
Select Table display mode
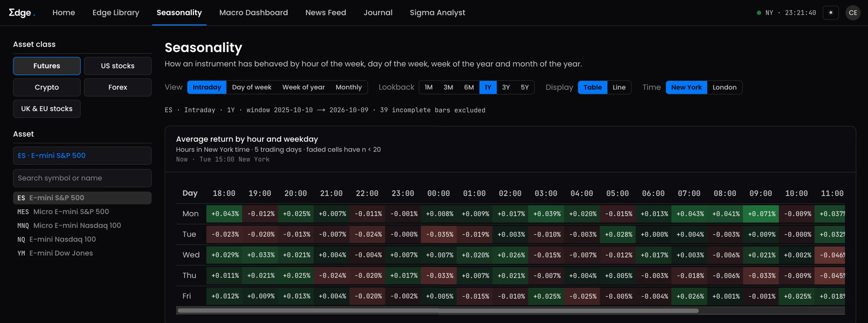click(592, 87)
